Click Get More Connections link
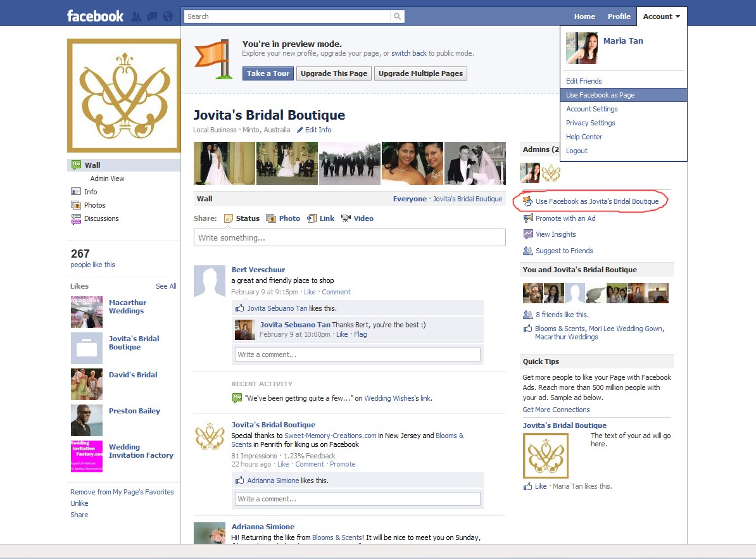Viewport: 756px width, 559px height. [x=556, y=410]
